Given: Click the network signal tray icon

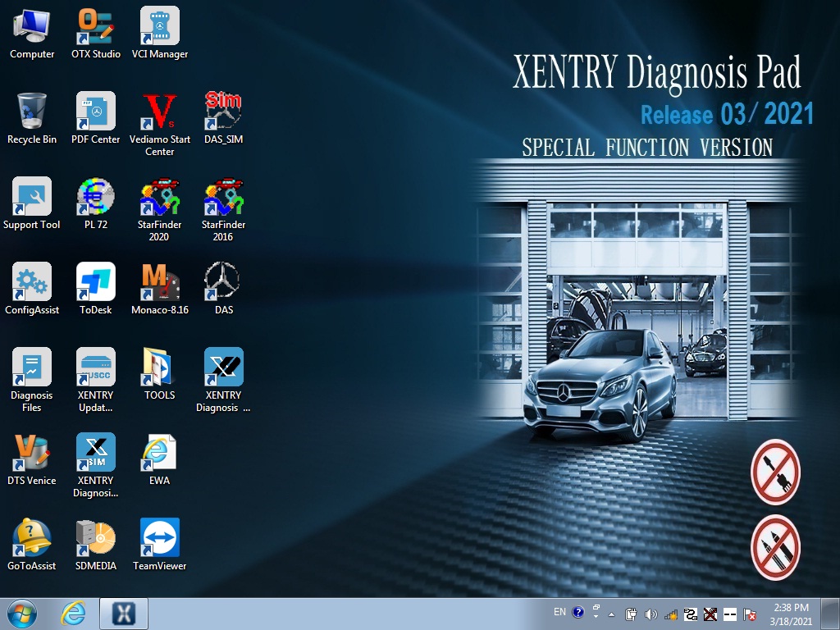Looking at the screenshot, I should [671, 614].
